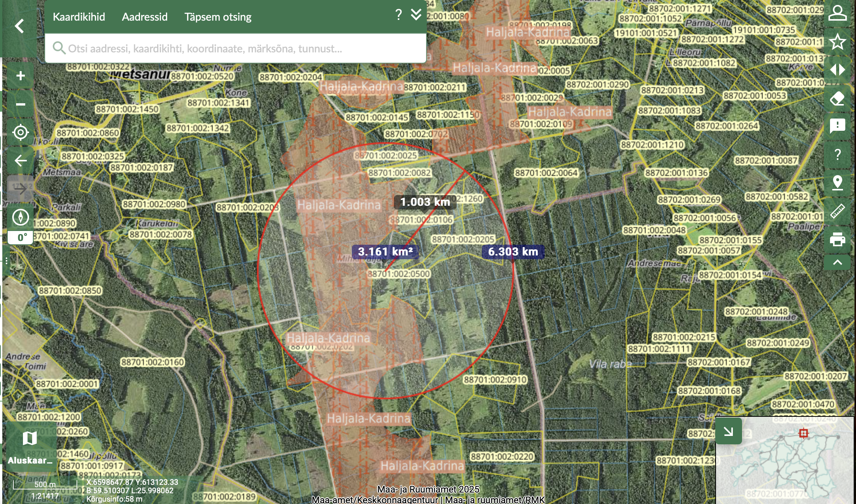Toggle the map comparison swipe tool
Image resolution: width=856 pixels, height=504 pixels.
click(837, 70)
